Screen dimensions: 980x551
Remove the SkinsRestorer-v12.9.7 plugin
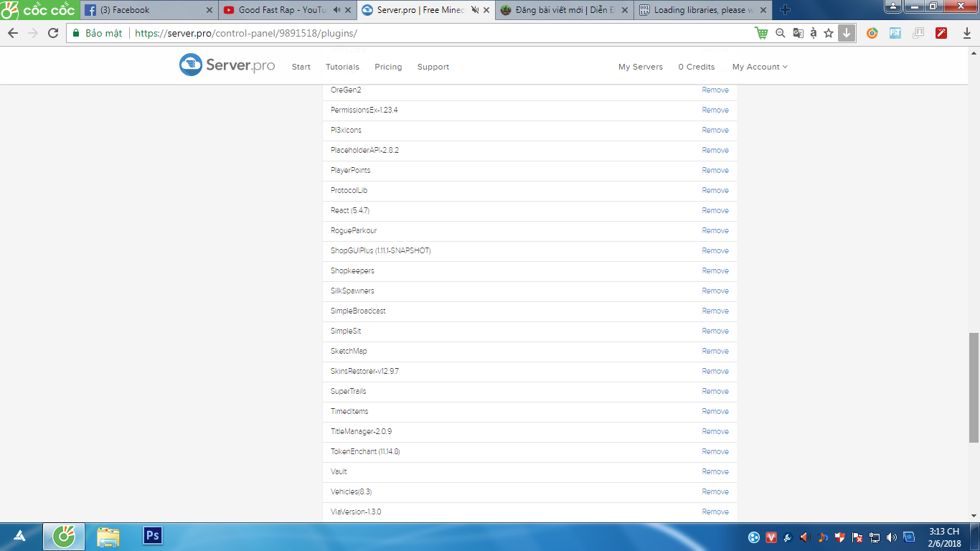click(715, 371)
